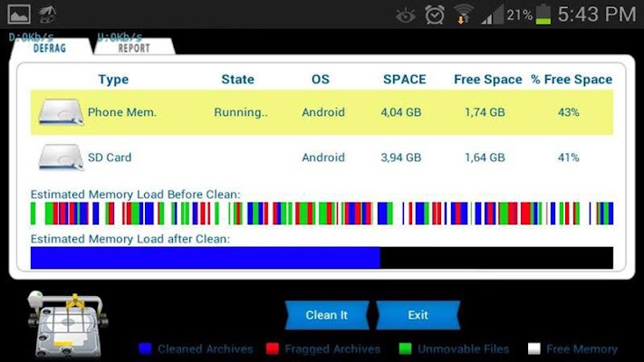Tap the hard disk defrag logo
The width and height of the screenshot is (644, 362).
68,324
